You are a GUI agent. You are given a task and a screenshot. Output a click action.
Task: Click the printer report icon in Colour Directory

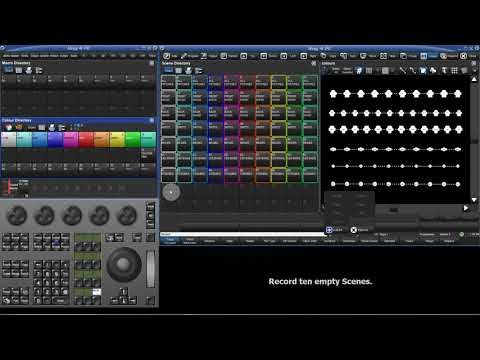[x=52, y=127]
